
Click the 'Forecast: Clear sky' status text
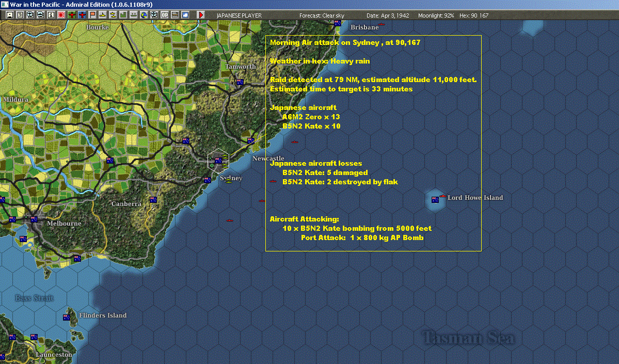pyautogui.click(x=322, y=15)
